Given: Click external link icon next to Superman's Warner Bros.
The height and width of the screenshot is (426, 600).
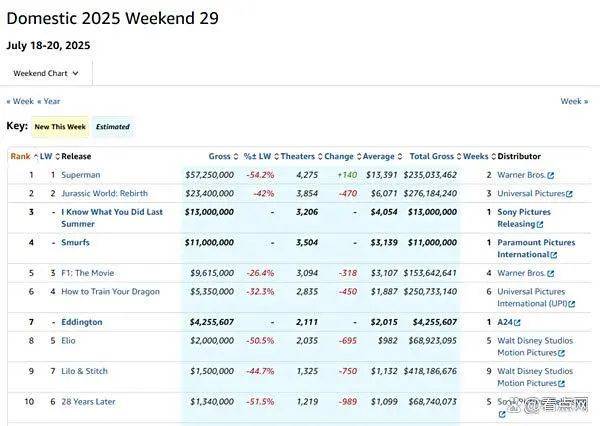Looking at the screenshot, I should [551, 176].
